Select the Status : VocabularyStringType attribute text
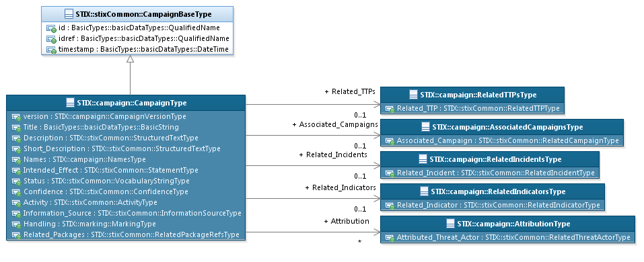 tap(106, 181)
